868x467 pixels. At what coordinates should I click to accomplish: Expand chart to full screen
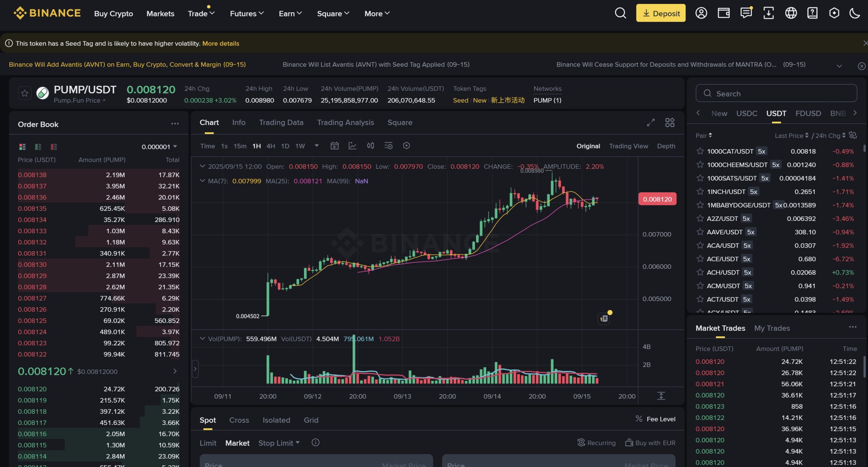(x=651, y=123)
